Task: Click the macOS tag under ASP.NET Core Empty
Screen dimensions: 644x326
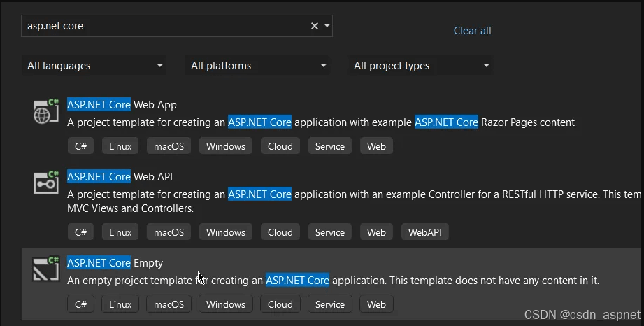Action: point(169,304)
